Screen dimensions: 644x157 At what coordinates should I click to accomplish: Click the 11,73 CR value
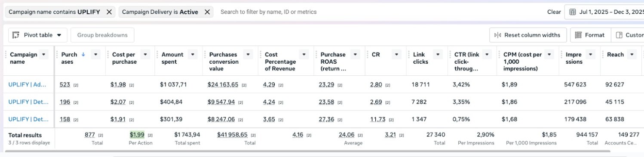coord(377,119)
